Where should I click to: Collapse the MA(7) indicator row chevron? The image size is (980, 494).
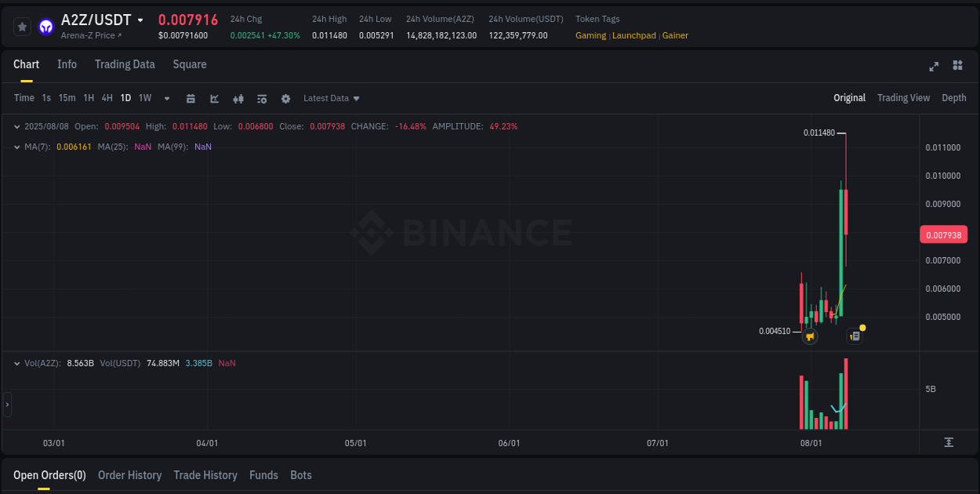point(16,147)
